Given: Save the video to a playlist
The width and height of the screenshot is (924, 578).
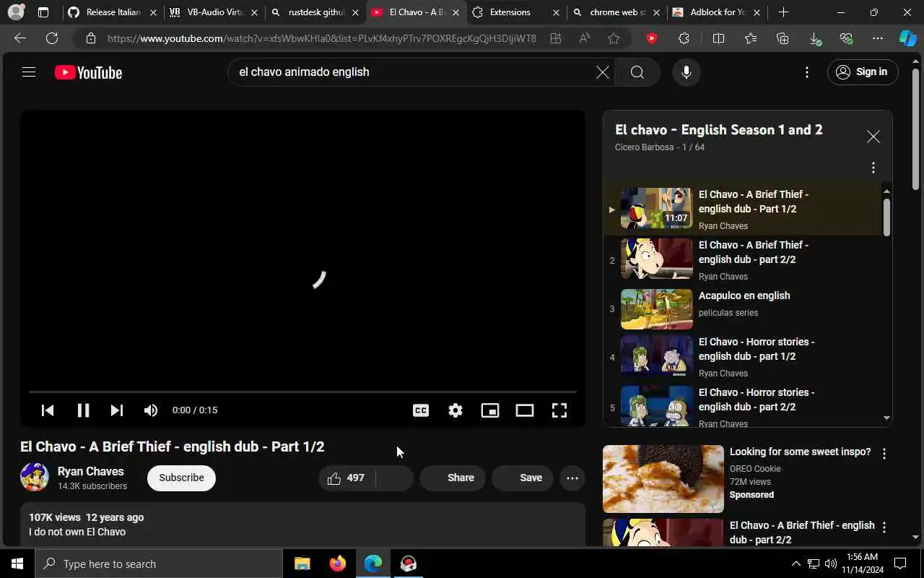Looking at the screenshot, I should (x=523, y=478).
